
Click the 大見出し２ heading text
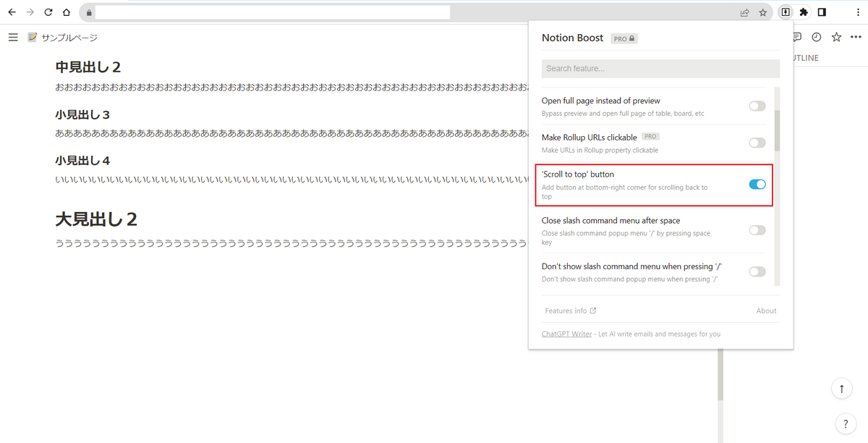pyautogui.click(x=96, y=219)
